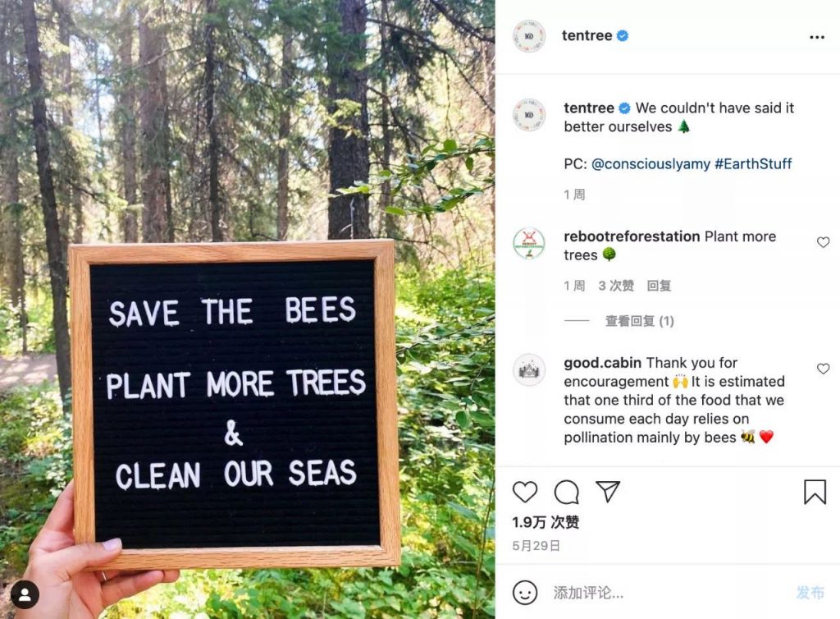The image size is (840, 619).
Task: Open rebootreforestation's avatar
Action: coord(529,244)
